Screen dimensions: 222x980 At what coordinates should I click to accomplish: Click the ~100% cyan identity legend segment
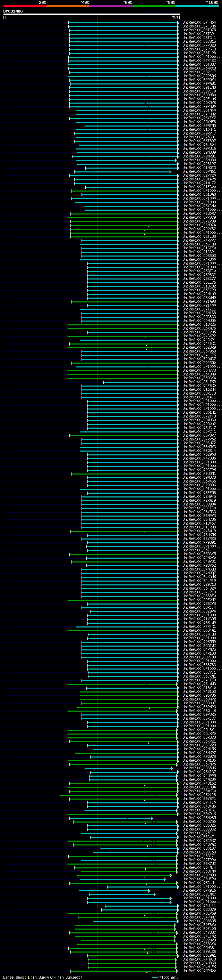pyautogui.click(x=197, y=6)
